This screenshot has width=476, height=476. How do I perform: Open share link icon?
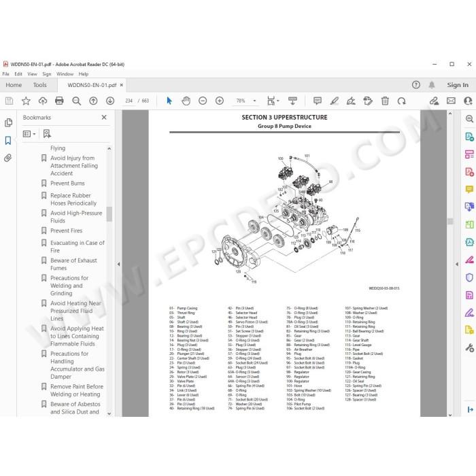[434, 101]
